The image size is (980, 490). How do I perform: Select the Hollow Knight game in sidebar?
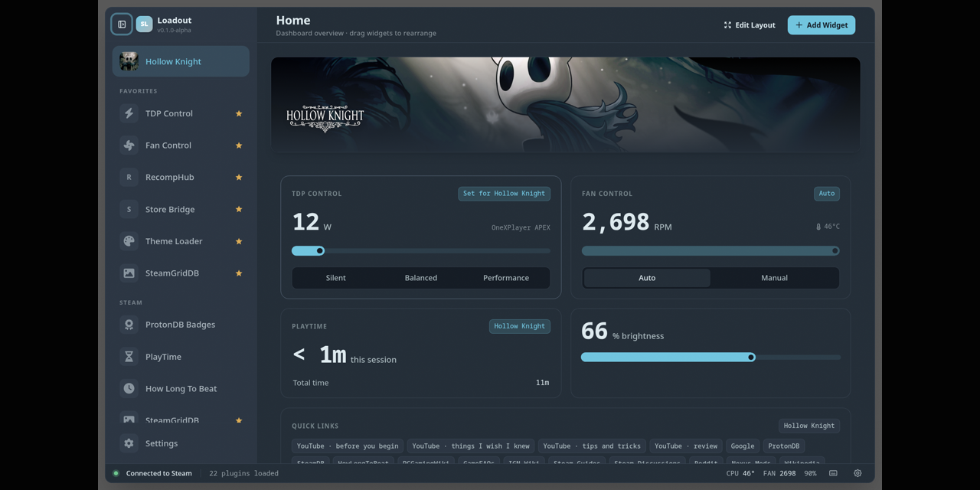click(x=181, y=61)
